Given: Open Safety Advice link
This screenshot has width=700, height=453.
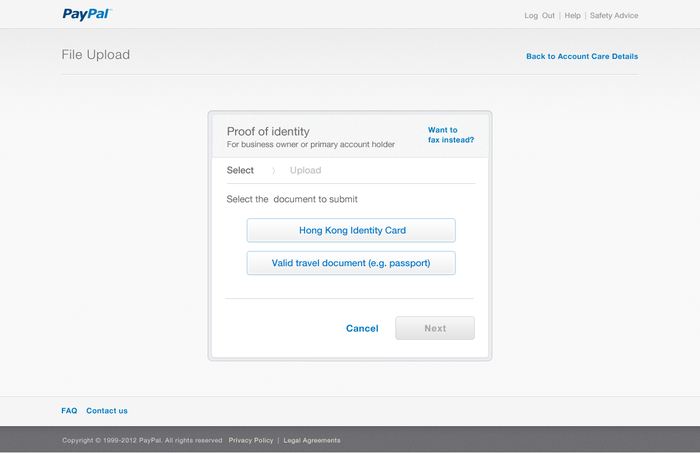Looking at the screenshot, I should (614, 16).
